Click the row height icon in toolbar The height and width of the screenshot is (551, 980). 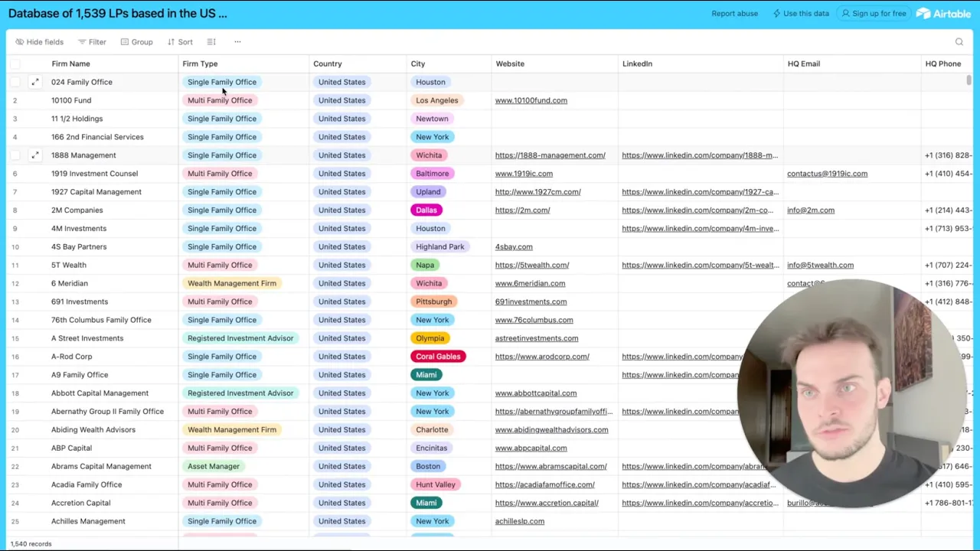[x=211, y=42]
